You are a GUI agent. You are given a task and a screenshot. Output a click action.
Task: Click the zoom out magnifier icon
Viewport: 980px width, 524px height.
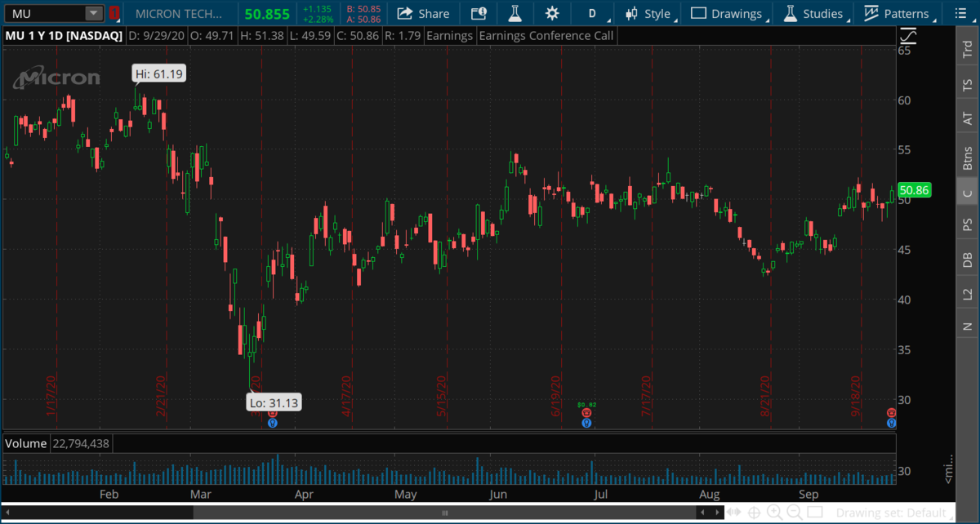(795, 513)
